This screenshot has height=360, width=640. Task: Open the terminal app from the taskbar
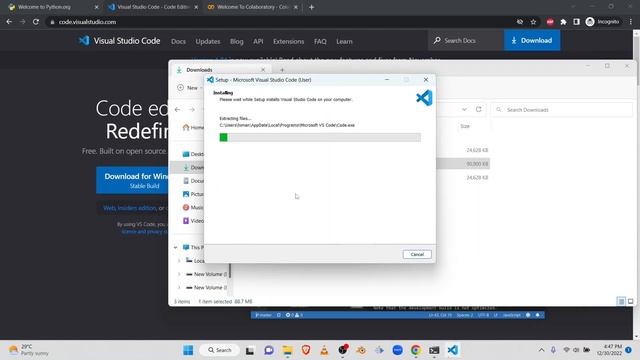(x=434, y=350)
